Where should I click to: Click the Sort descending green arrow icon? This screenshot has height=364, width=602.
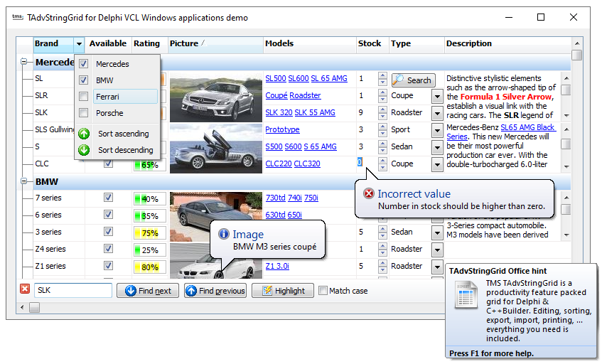(84, 150)
